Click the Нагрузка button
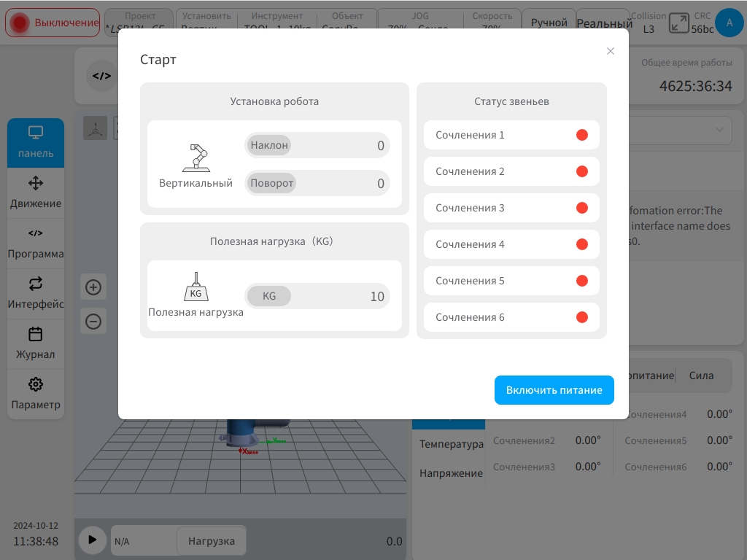Viewport: 747px width, 560px height. 212,541
